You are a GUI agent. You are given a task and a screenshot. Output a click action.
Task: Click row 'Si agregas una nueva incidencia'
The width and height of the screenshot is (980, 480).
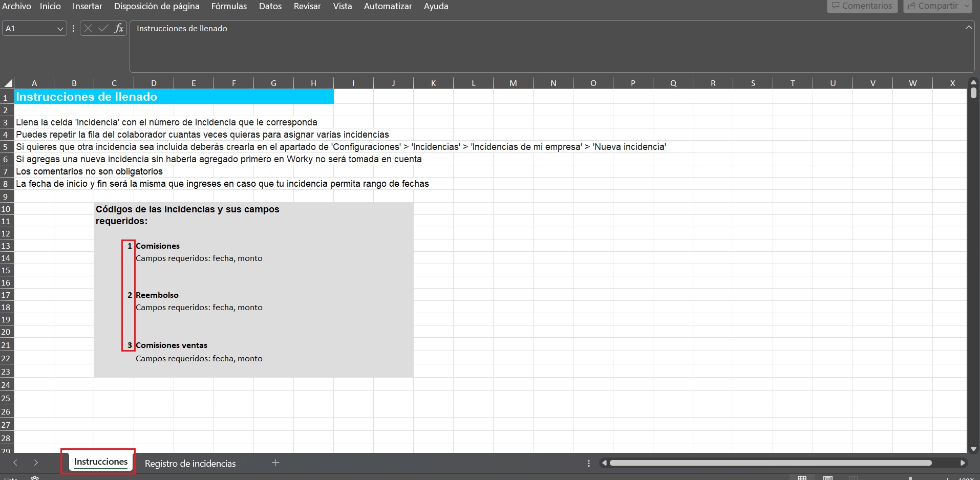point(219,159)
